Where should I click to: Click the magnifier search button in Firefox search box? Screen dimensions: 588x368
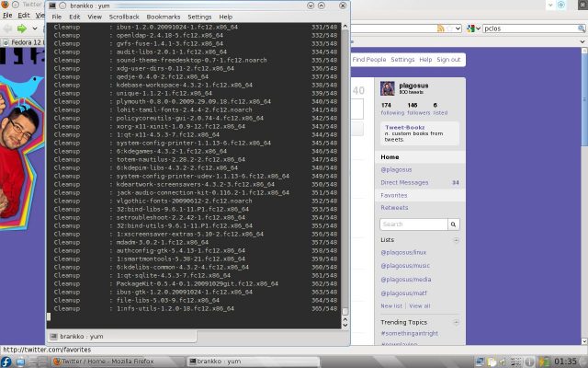[x=582, y=29]
